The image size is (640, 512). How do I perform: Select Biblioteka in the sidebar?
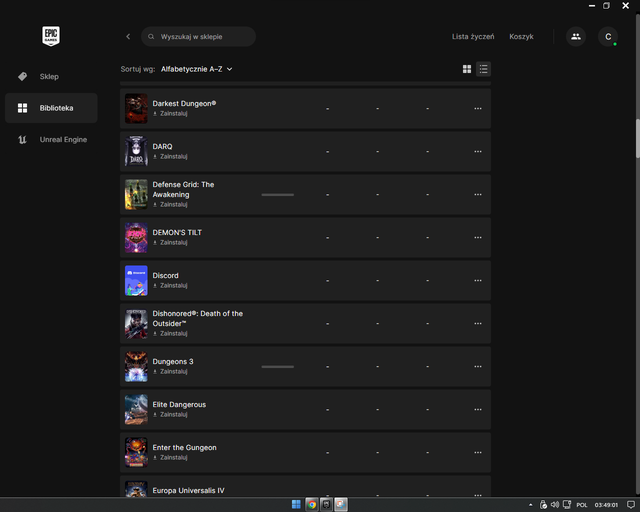51,108
